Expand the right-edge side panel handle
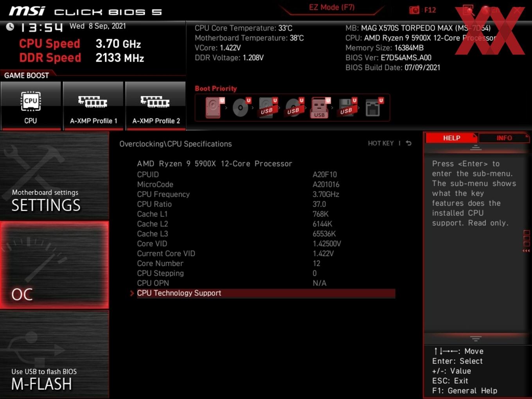This screenshot has height=399, width=532. pos(527,241)
